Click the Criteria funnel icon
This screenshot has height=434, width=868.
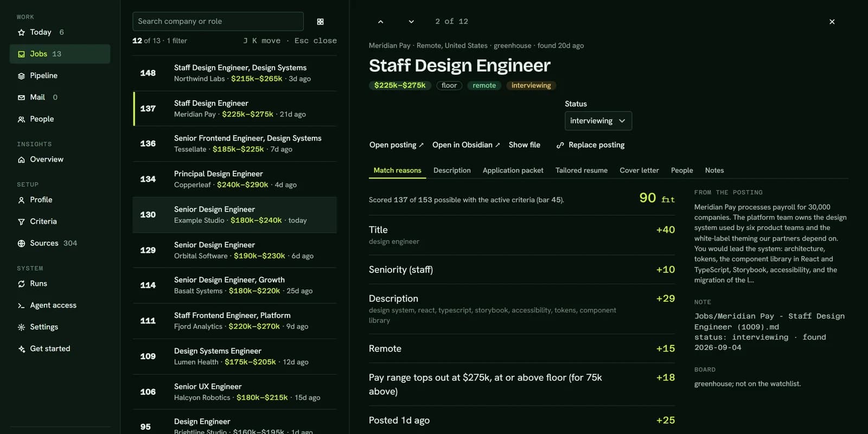(x=21, y=222)
